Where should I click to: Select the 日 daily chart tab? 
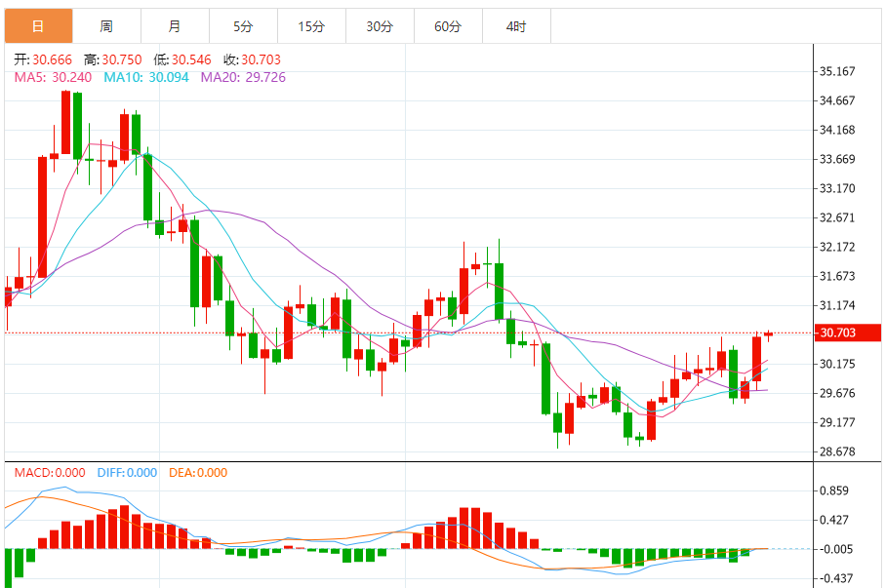[38, 26]
